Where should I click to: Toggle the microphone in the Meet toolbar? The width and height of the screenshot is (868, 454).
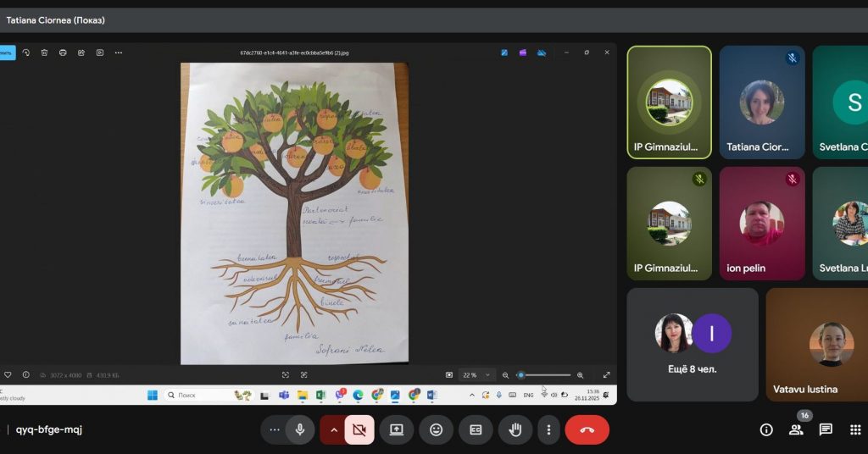click(x=299, y=429)
